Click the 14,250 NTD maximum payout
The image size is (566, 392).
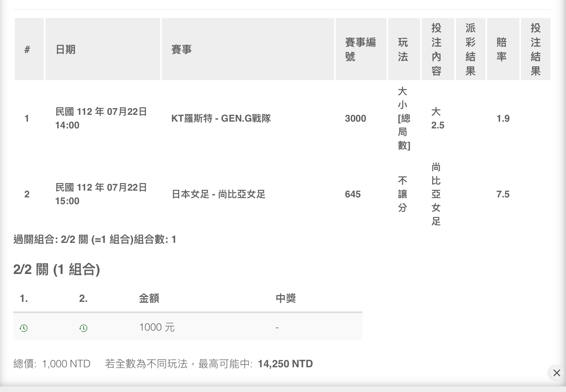(x=285, y=364)
